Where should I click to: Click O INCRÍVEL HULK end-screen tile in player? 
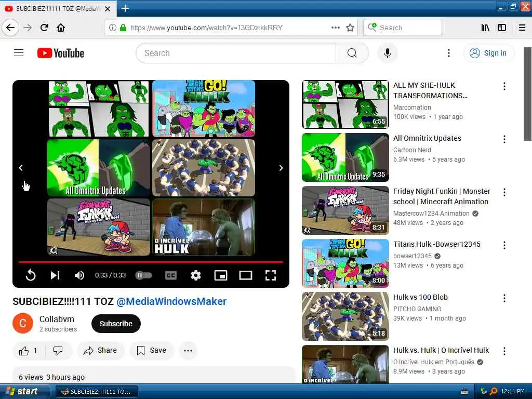(x=204, y=227)
